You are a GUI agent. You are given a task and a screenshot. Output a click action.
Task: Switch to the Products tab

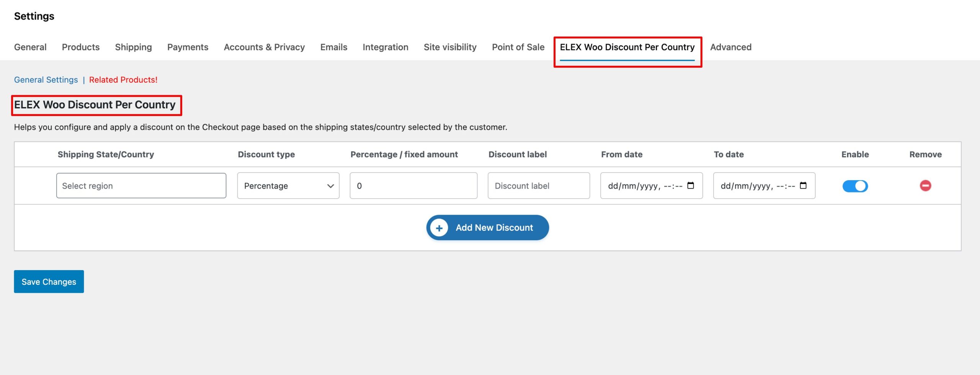coord(81,47)
